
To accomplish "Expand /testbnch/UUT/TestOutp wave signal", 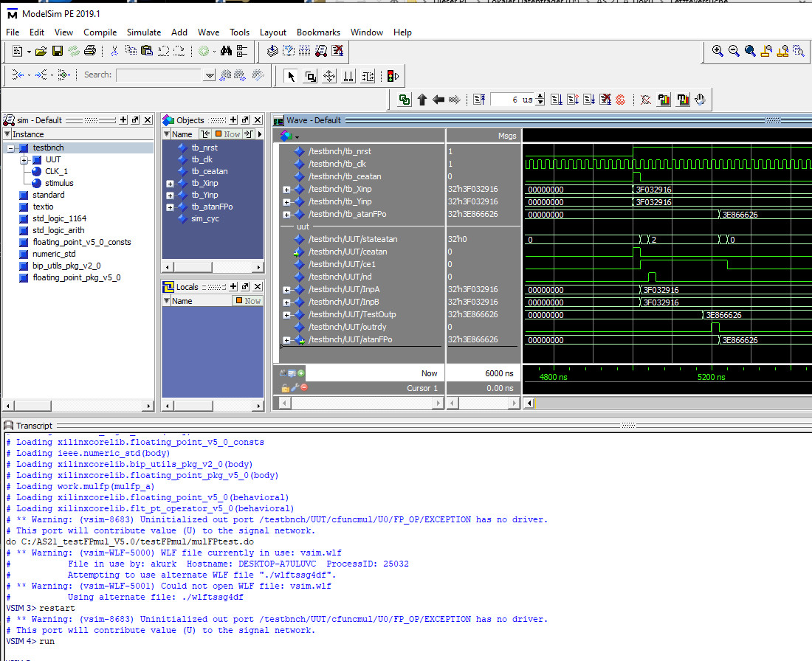I will tap(286, 315).
